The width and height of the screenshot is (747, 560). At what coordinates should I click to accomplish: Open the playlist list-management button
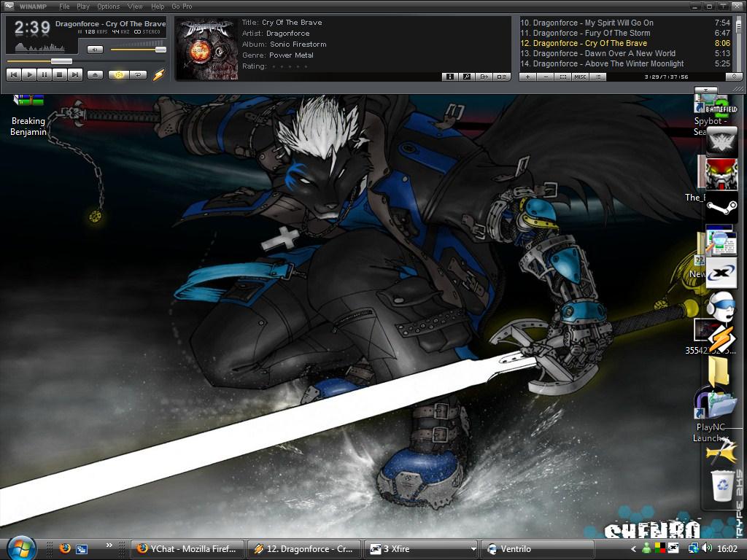click(598, 76)
